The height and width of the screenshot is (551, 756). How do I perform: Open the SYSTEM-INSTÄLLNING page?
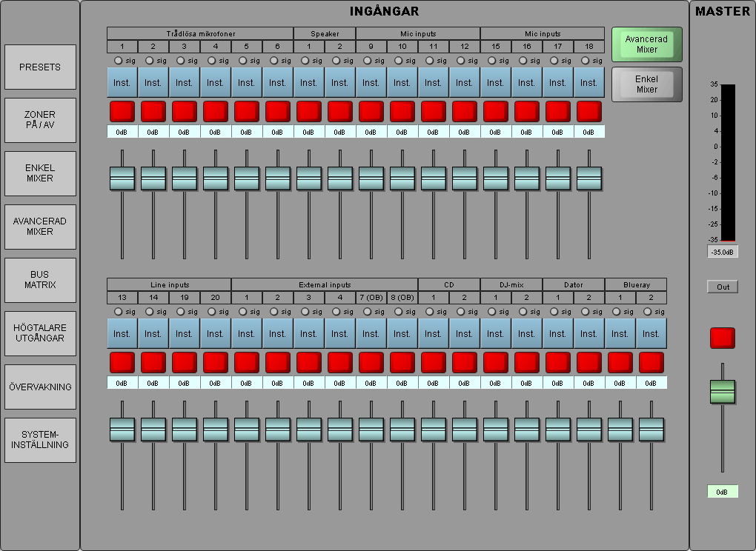(40, 440)
